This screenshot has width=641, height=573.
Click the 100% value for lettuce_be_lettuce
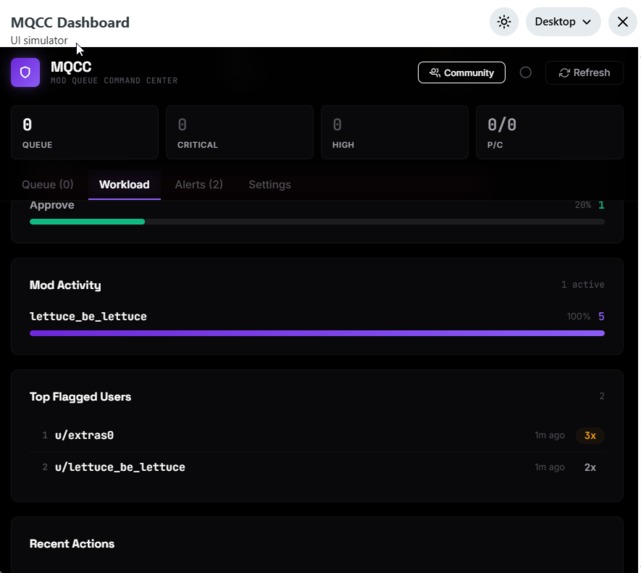pyautogui.click(x=578, y=316)
